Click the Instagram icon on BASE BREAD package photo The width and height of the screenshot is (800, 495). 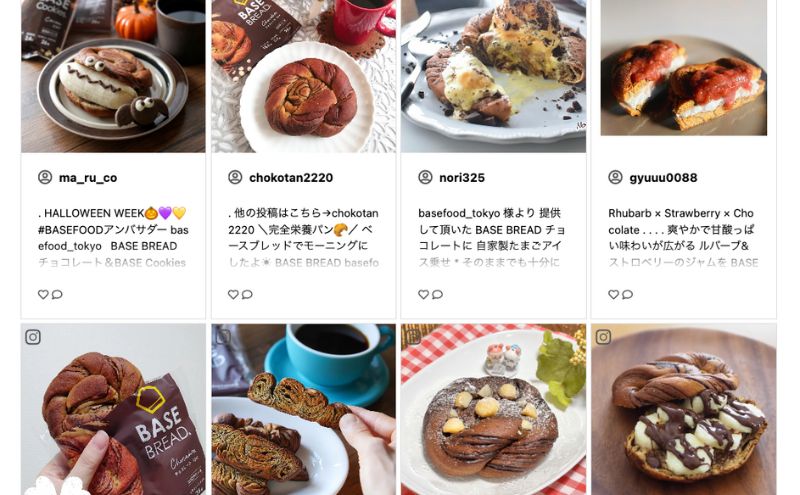(x=33, y=337)
